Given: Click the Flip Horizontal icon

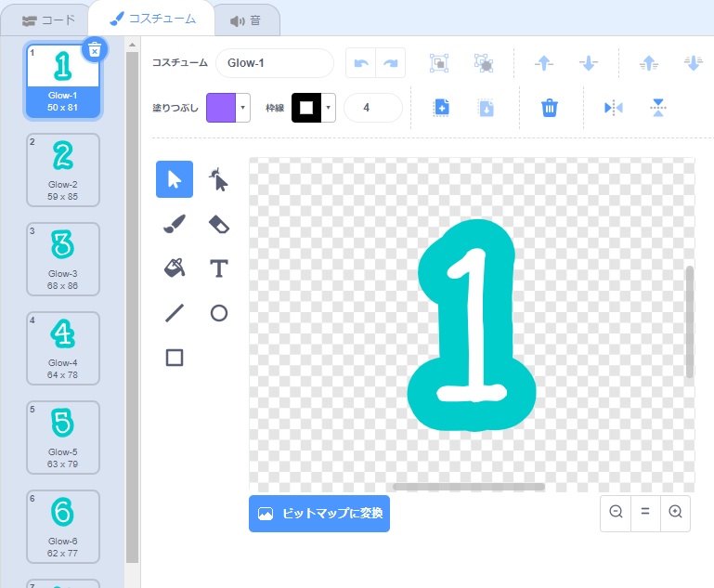Looking at the screenshot, I should point(614,108).
